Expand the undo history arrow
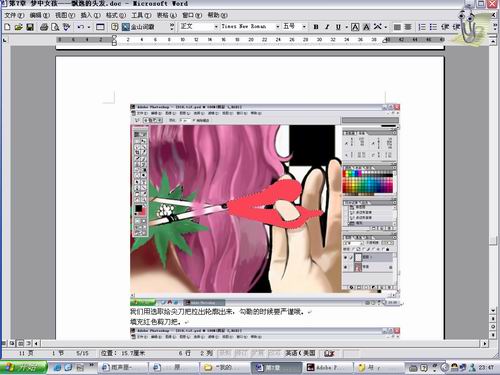The width and height of the screenshot is (500, 375). click(x=89, y=27)
